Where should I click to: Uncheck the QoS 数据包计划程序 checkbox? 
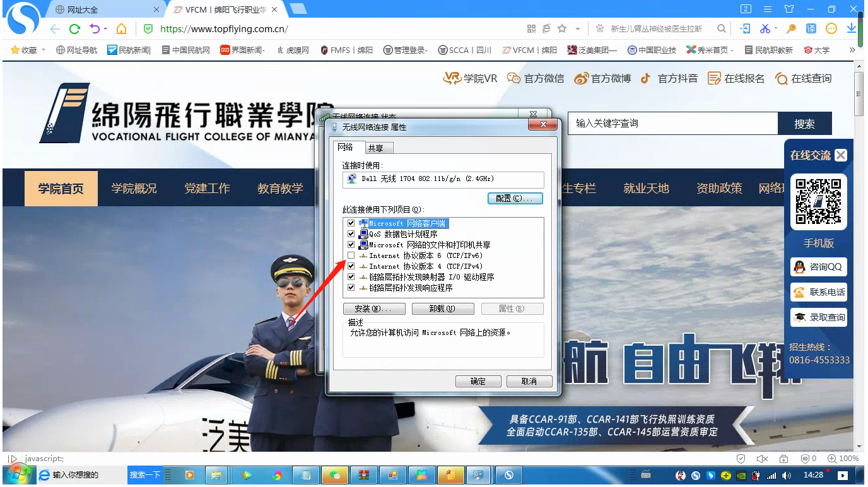[x=351, y=234]
